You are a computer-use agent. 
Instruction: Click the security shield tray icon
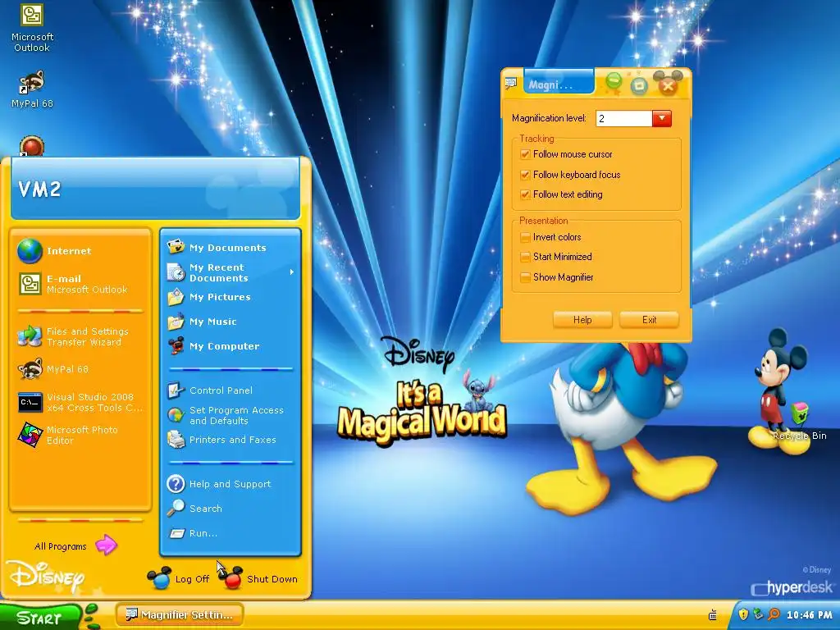(743, 614)
